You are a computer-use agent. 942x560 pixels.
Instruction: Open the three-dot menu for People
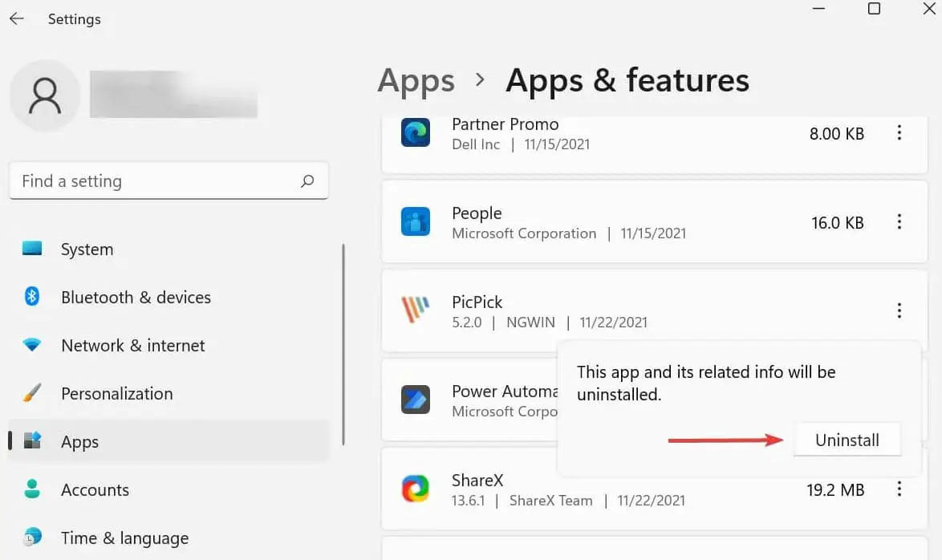899,222
